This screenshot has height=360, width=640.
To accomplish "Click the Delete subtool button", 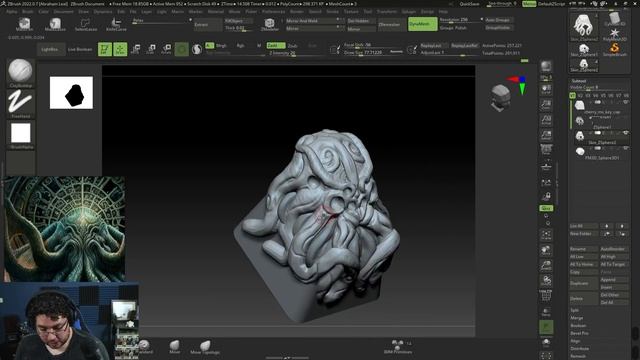I will coord(583,298).
